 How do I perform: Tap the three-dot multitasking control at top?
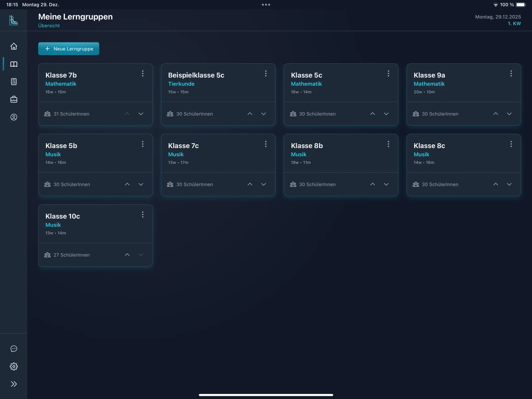266,4
